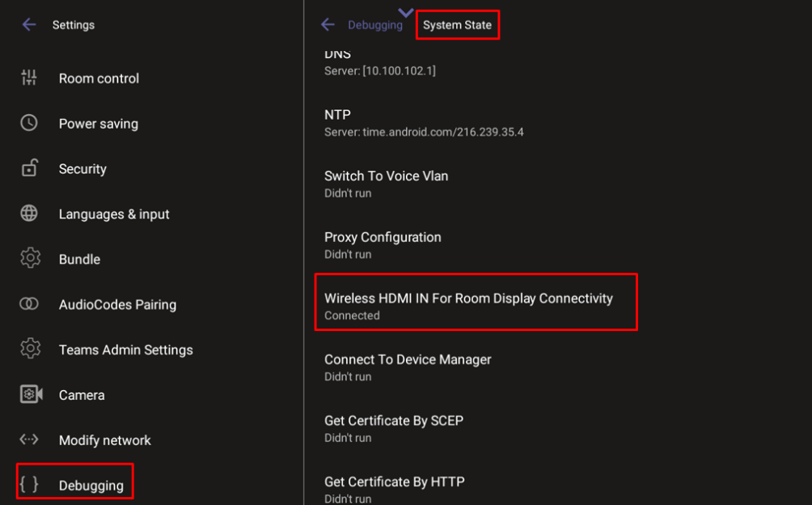The image size is (812, 505).
Task: Click the Room control sliders icon
Action: pyautogui.click(x=29, y=79)
